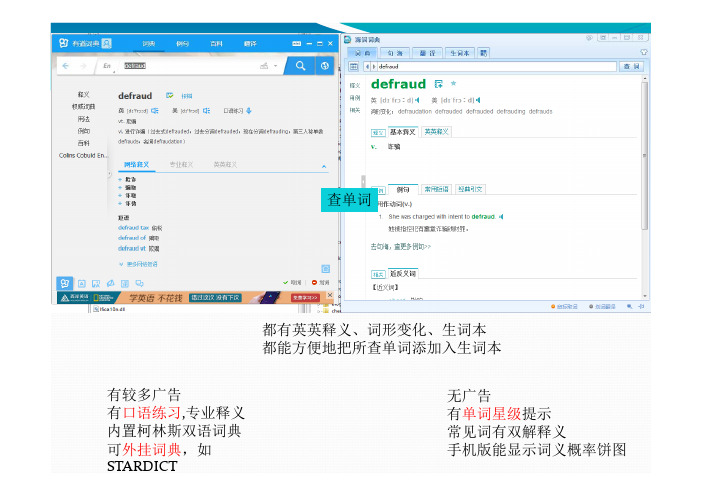Collapse Youdao's left sidebar handle
Image resolution: width=702 pixels, height=496 pixels.
(109, 174)
